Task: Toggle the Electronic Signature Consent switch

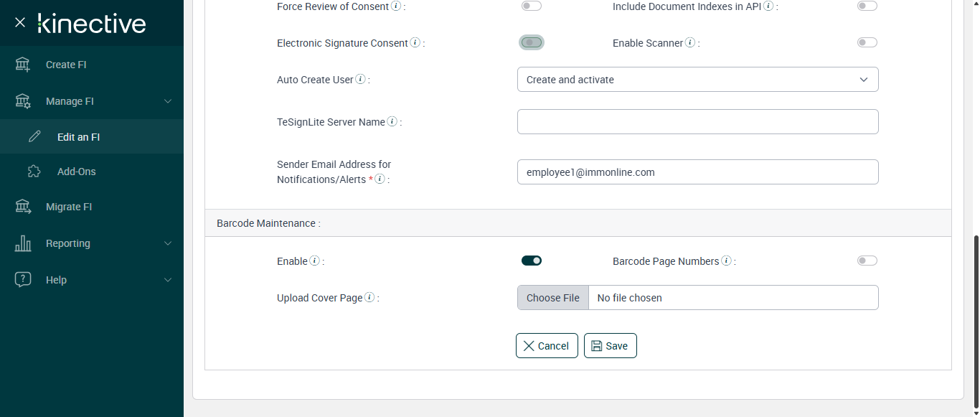Action: coord(532,42)
